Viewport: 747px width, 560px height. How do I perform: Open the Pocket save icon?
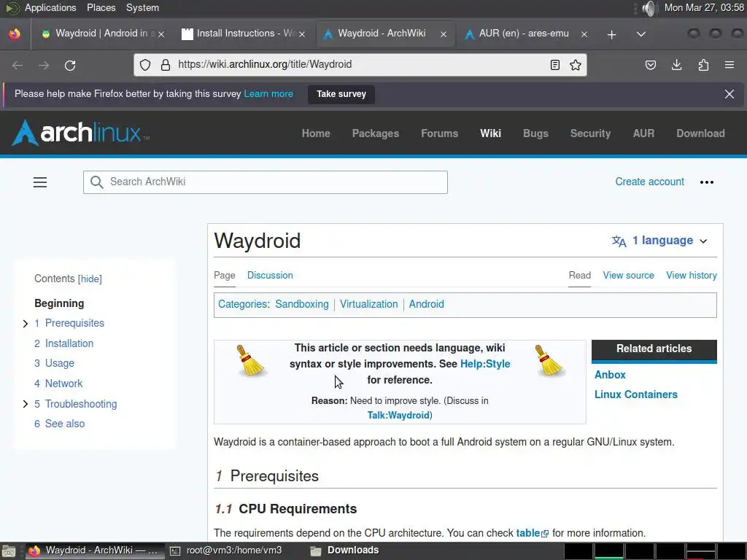click(x=650, y=65)
